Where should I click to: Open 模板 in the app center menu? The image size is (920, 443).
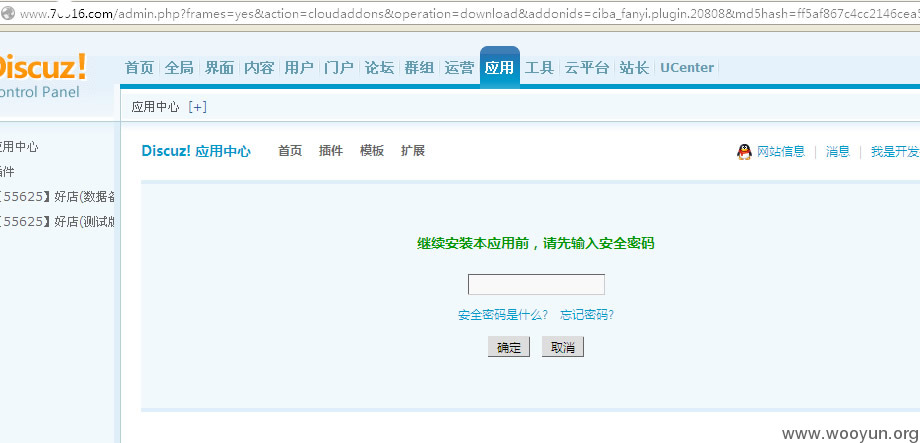[x=371, y=151]
